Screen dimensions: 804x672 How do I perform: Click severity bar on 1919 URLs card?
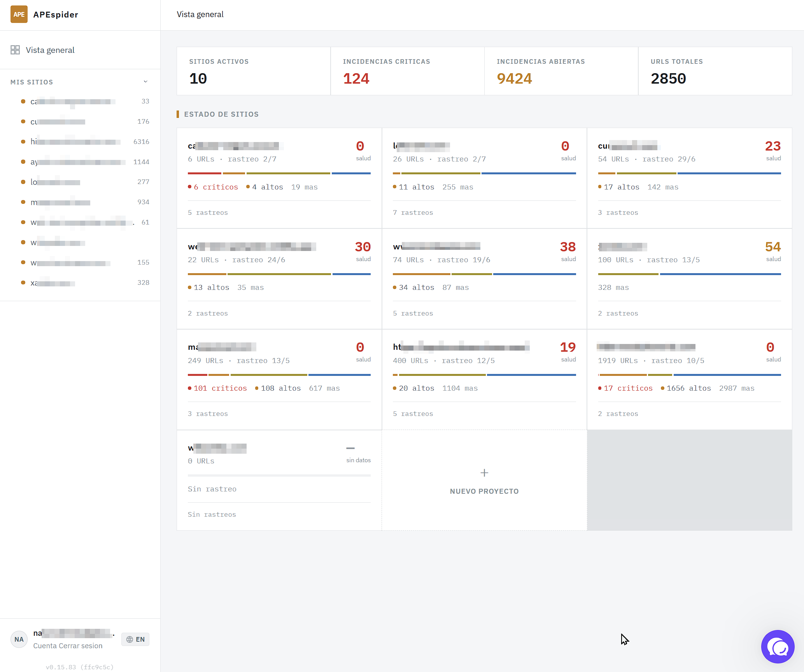click(x=689, y=375)
